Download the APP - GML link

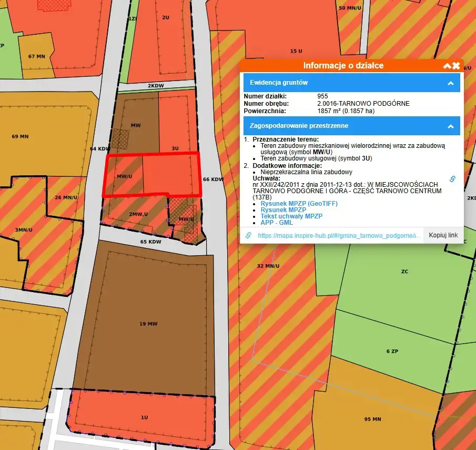click(x=277, y=223)
